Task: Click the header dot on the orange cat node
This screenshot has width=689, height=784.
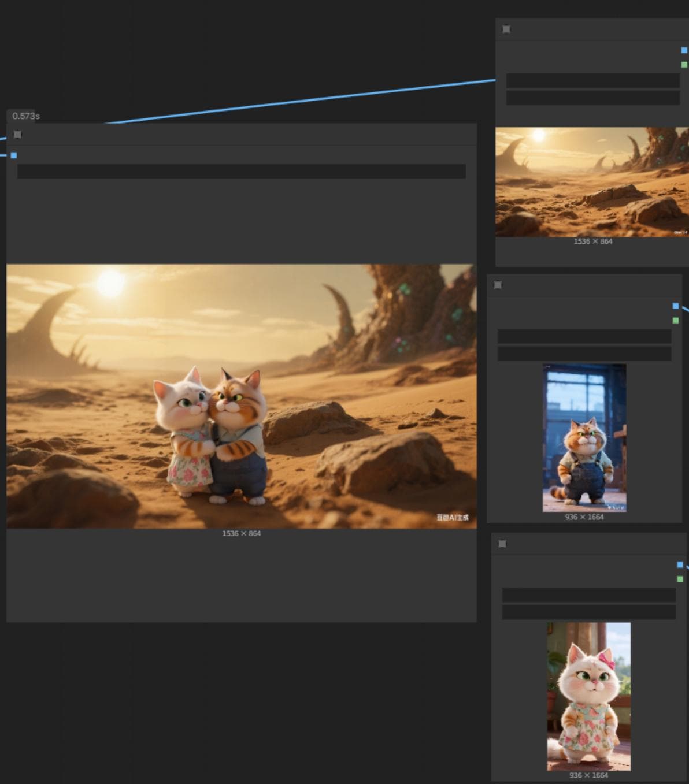Action: [498, 285]
